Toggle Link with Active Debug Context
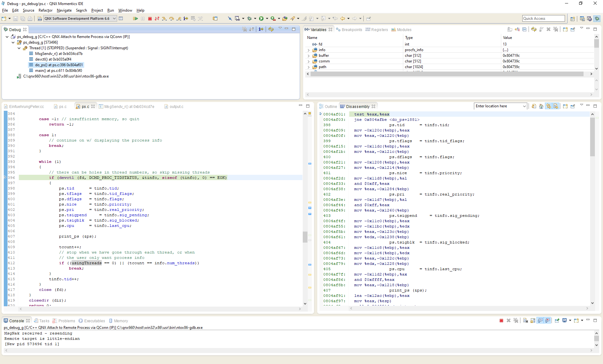 pos(548,106)
